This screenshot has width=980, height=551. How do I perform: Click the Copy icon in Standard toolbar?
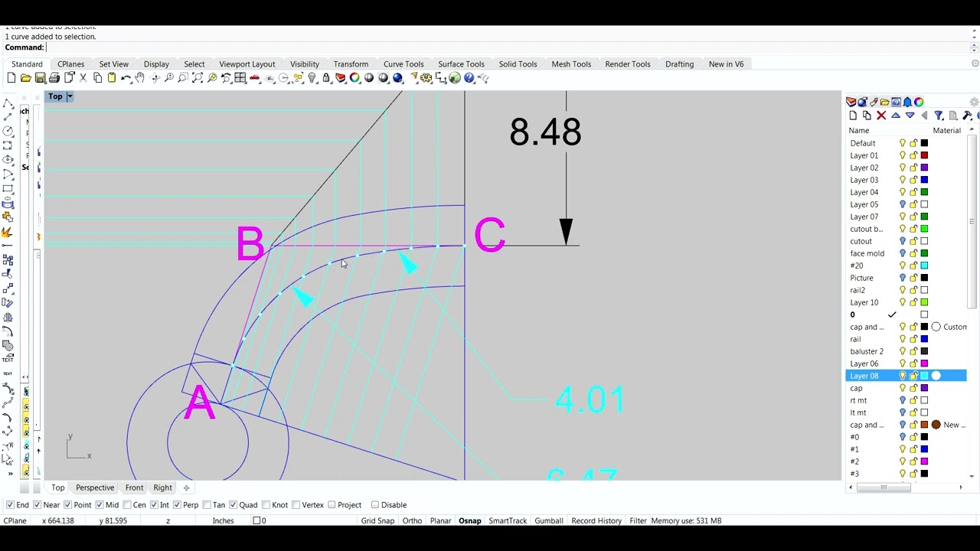(97, 78)
